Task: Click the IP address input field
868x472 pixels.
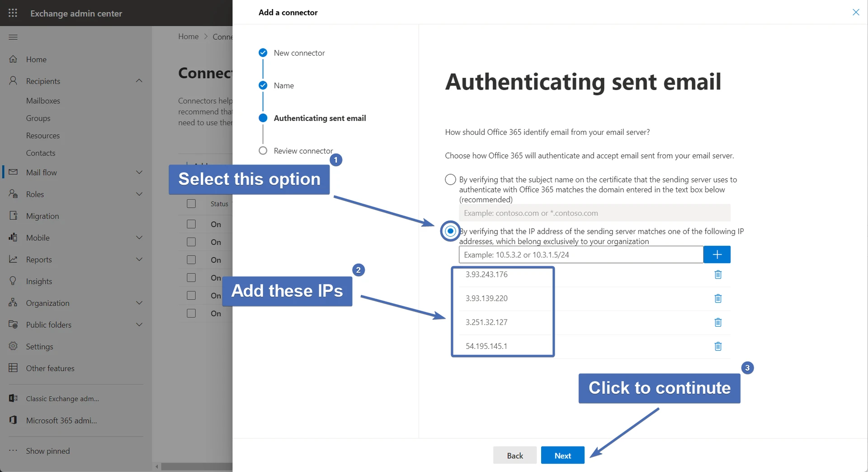Action: [581, 255]
